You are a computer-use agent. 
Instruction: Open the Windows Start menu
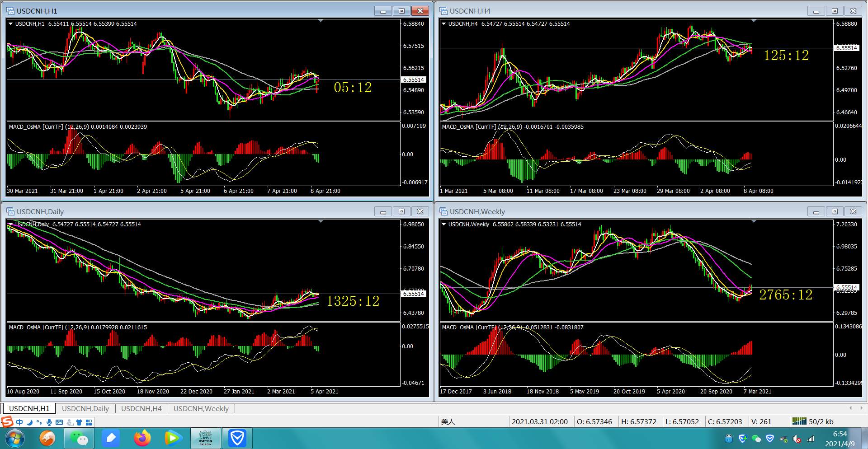tap(14, 438)
